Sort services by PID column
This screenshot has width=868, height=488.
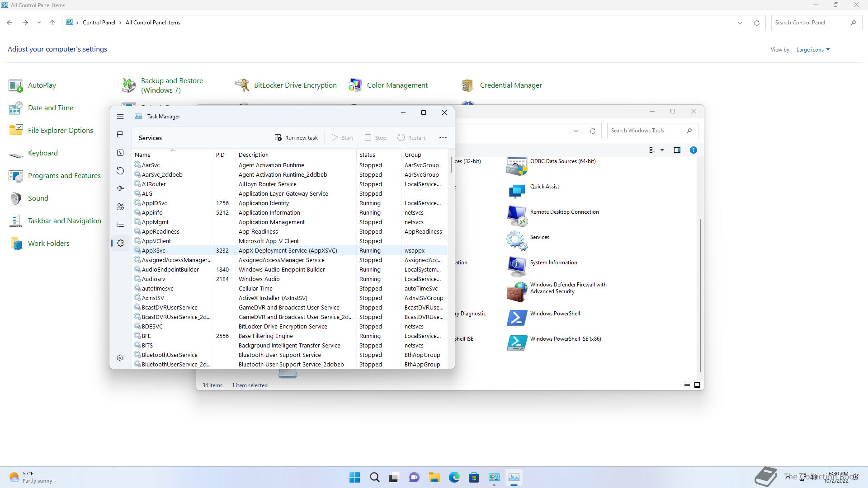click(224, 155)
